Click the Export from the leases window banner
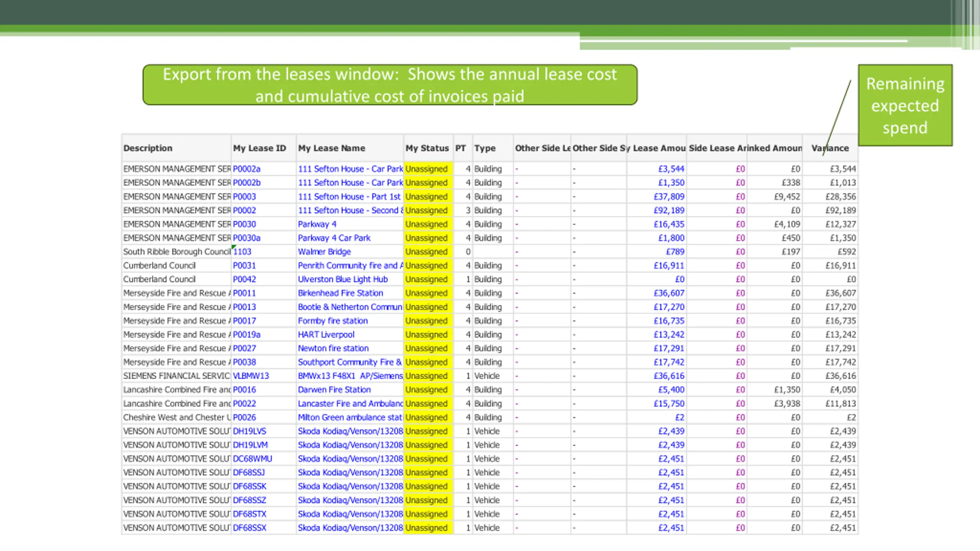980x551 pixels. [390, 85]
